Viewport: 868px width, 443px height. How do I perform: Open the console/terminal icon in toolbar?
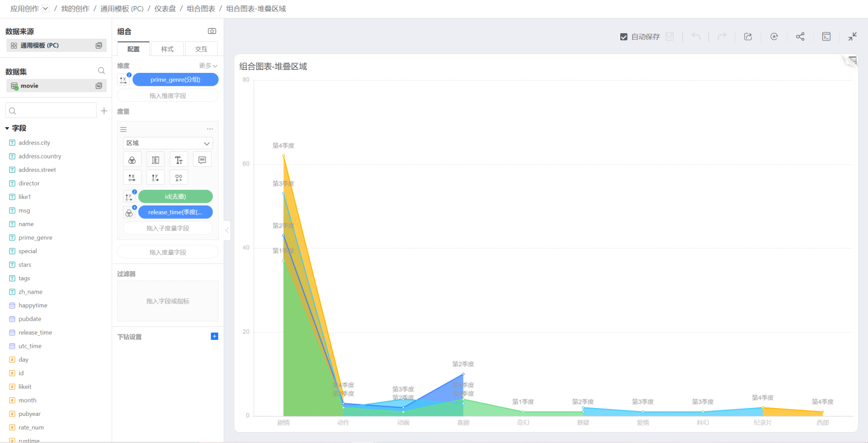coord(826,37)
